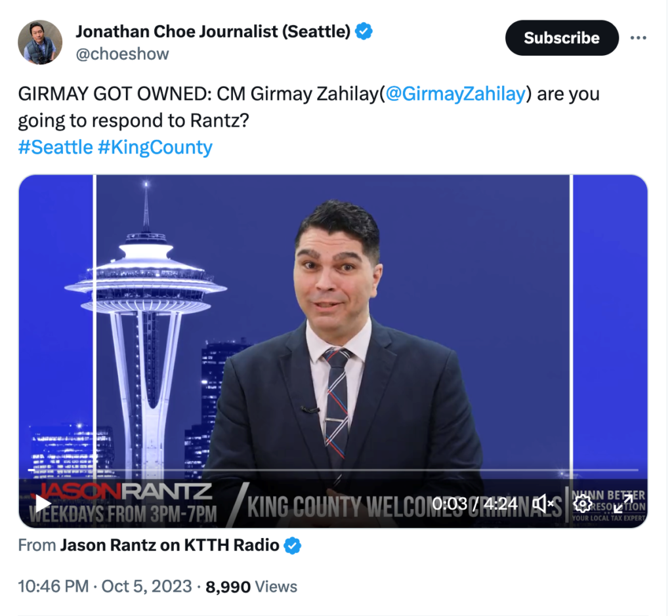Click the video timestamp 0:03 / 4:24
The image size is (672, 616).
click(474, 504)
